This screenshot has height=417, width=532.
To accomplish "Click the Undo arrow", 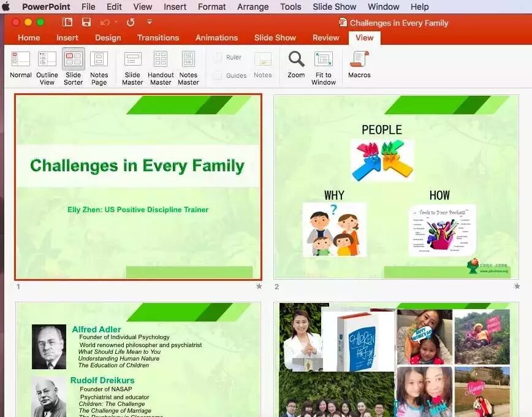I will point(105,23).
